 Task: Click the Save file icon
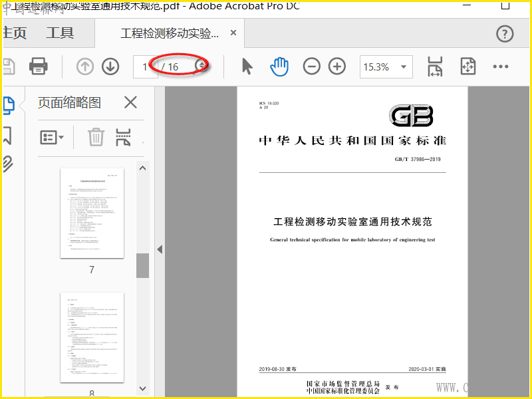[x=9, y=66]
